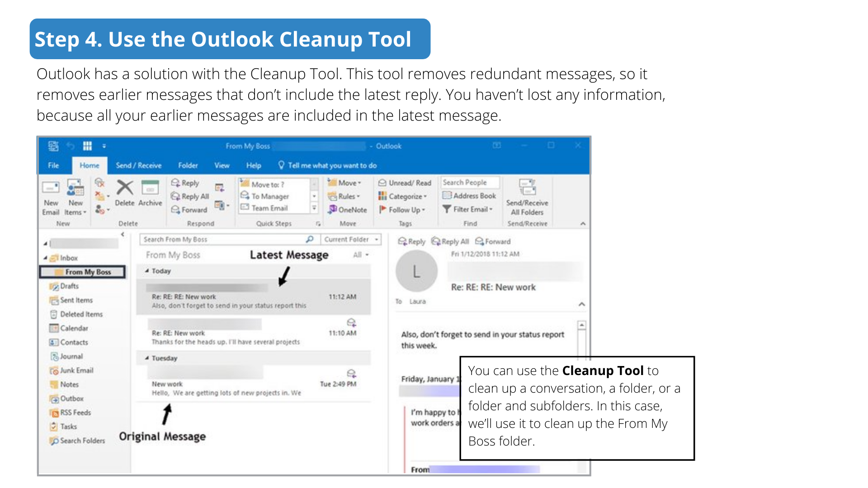The width and height of the screenshot is (868, 488).
Task: Toggle Unread/Read for the message
Action: tap(405, 183)
